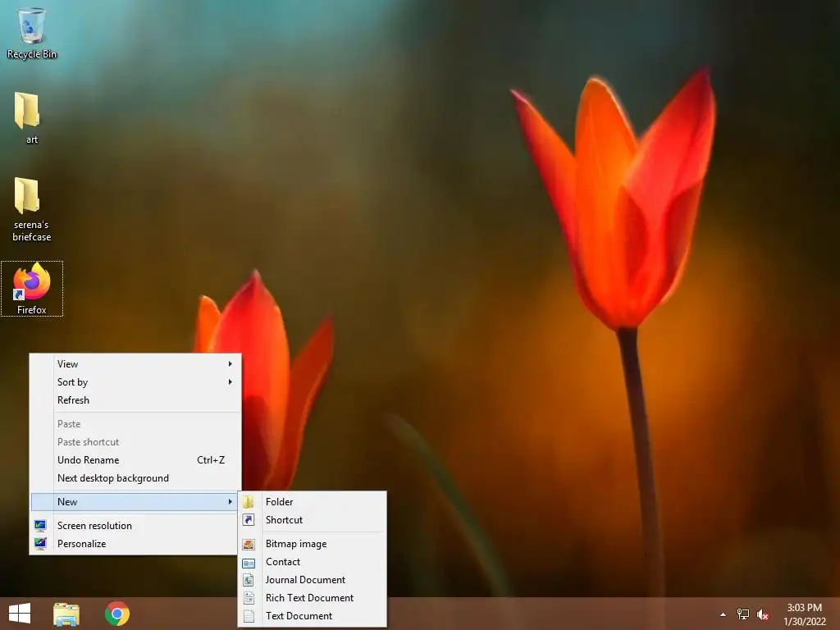Expand the View submenu
Image resolution: width=840 pixels, height=630 pixels.
(x=135, y=363)
